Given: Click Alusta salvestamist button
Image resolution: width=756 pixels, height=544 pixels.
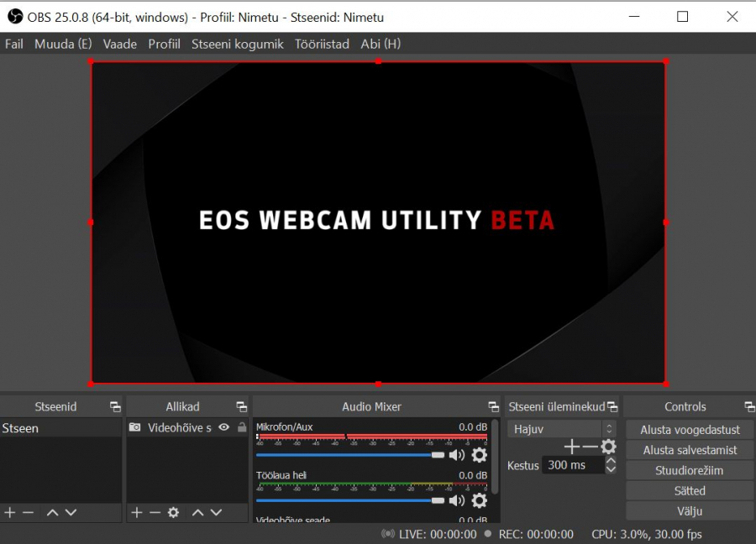Looking at the screenshot, I should (x=690, y=450).
